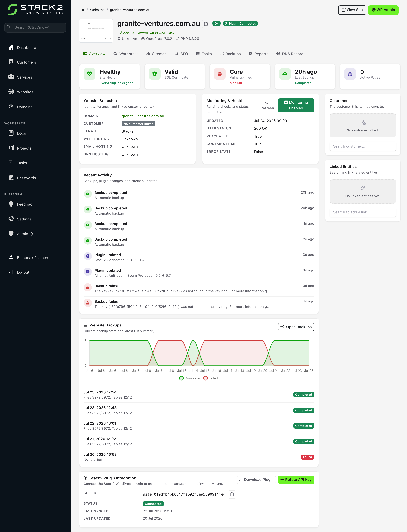Open the Sitemap tab
Viewport: 407px width, 532px height.
coord(156,54)
